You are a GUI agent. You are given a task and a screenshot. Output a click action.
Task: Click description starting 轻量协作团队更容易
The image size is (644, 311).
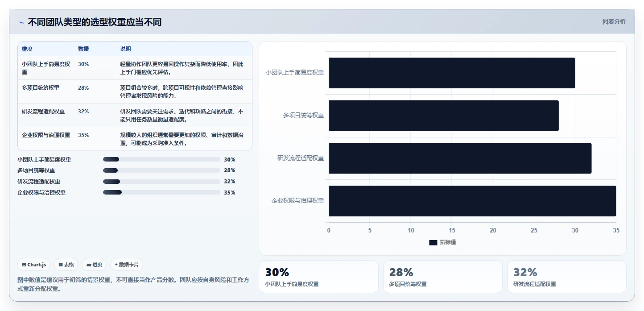click(182, 68)
